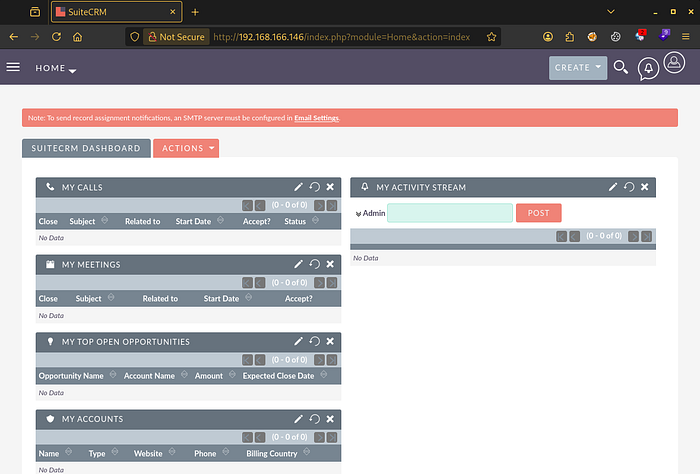
Task: Open the hamburger sidebar menu
Action: [x=13, y=67]
